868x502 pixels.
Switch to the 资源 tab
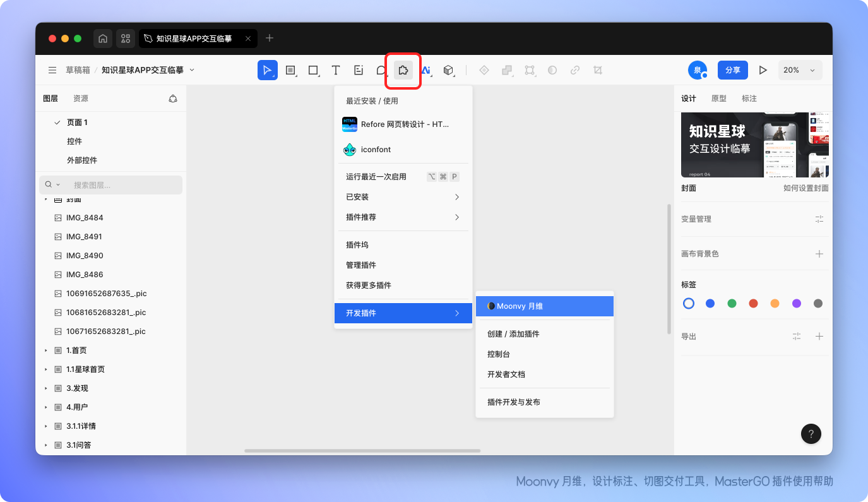click(81, 99)
